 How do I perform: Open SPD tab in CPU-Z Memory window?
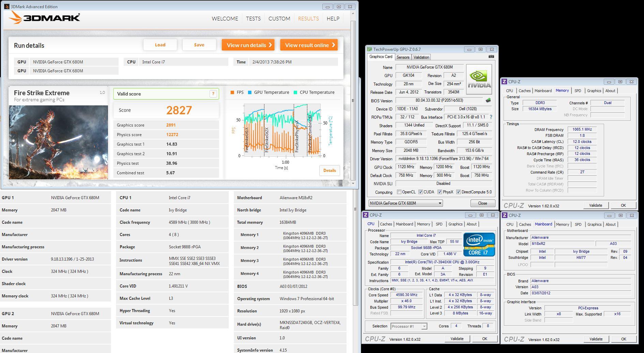click(578, 91)
